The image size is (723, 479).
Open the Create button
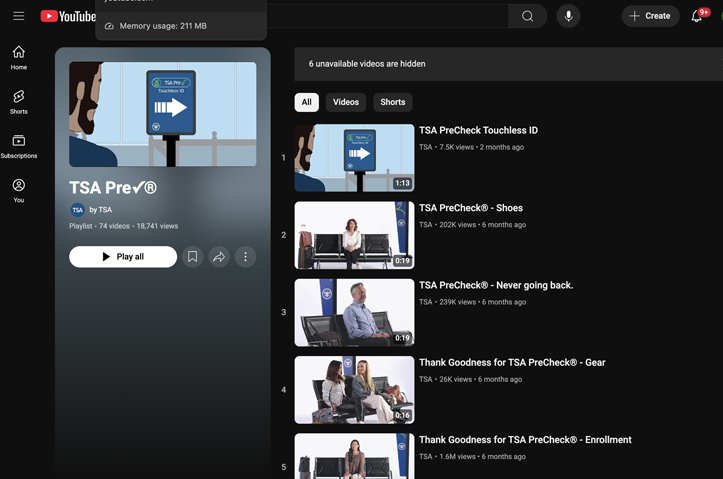pyautogui.click(x=650, y=16)
